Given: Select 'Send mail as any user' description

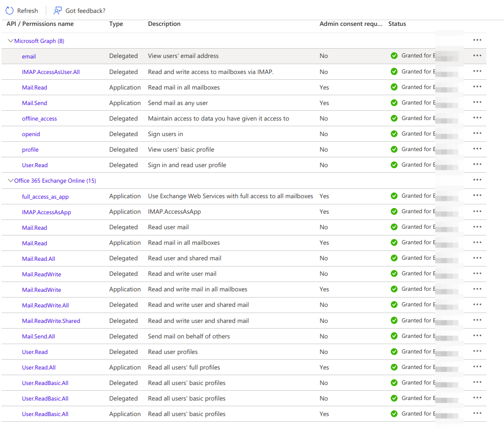Looking at the screenshot, I should [x=178, y=103].
